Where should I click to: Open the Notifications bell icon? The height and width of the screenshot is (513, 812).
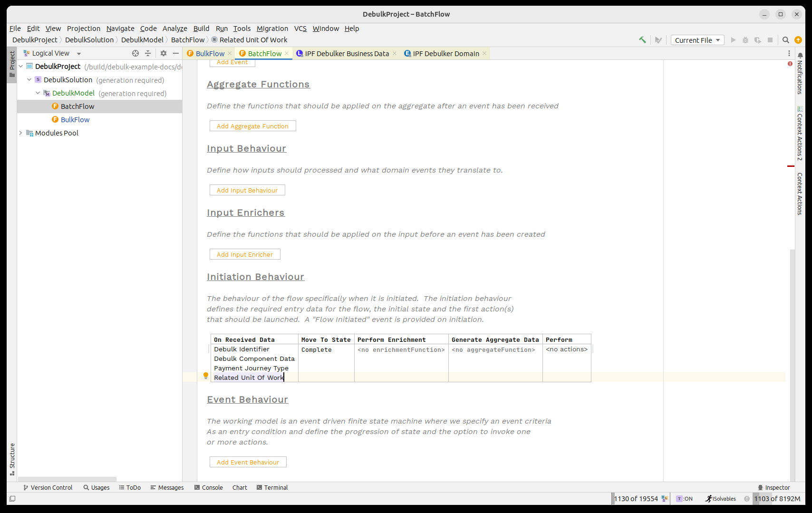(800, 55)
